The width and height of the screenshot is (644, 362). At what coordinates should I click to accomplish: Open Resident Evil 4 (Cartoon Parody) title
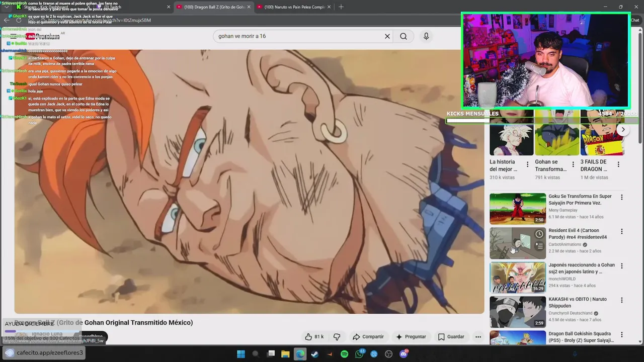coord(578,234)
